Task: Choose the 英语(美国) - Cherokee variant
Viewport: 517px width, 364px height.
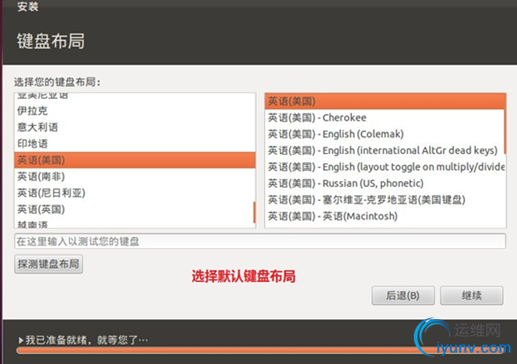Action: 384,118
